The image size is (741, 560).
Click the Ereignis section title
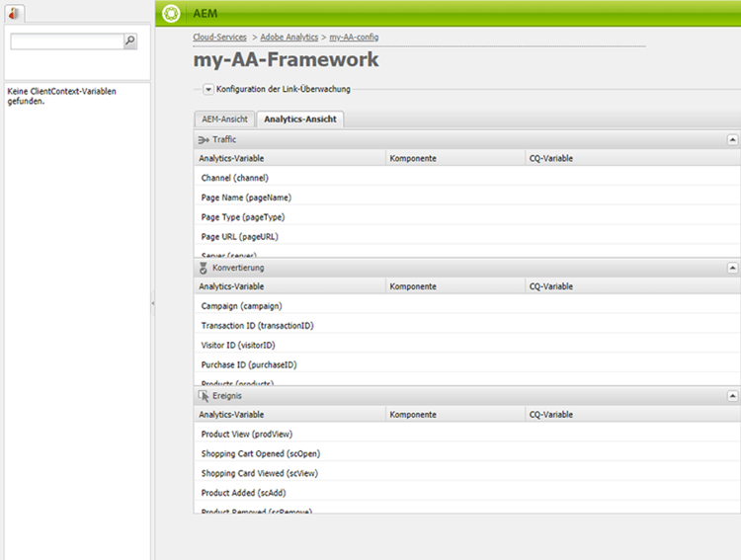227,395
